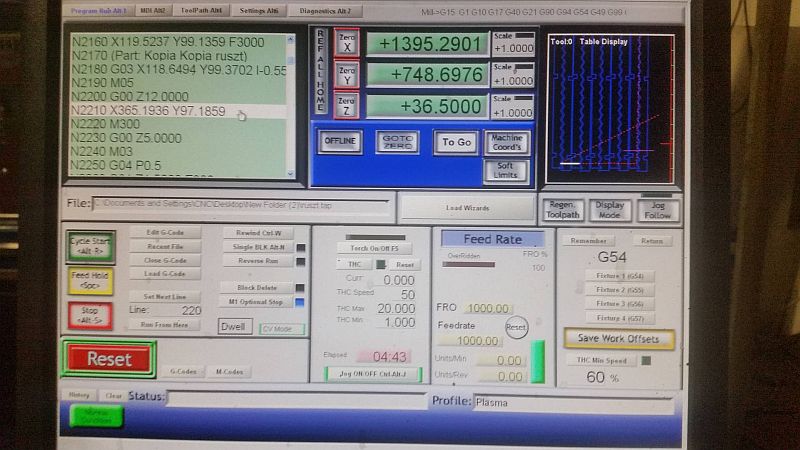
Task: Show distance with To Go button
Action: pos(456,142)
